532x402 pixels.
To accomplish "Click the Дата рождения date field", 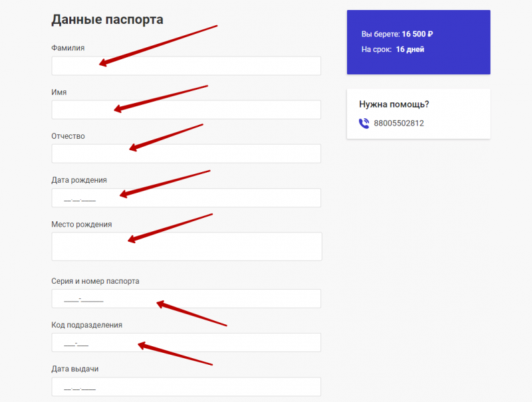I will [186, 198].
